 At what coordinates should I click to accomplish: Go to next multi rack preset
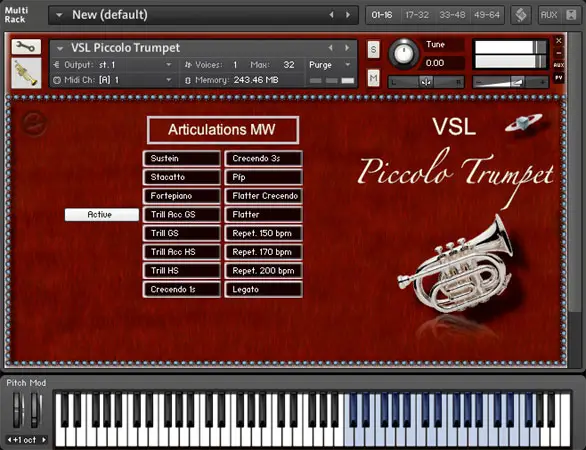(x=348, y=15)
